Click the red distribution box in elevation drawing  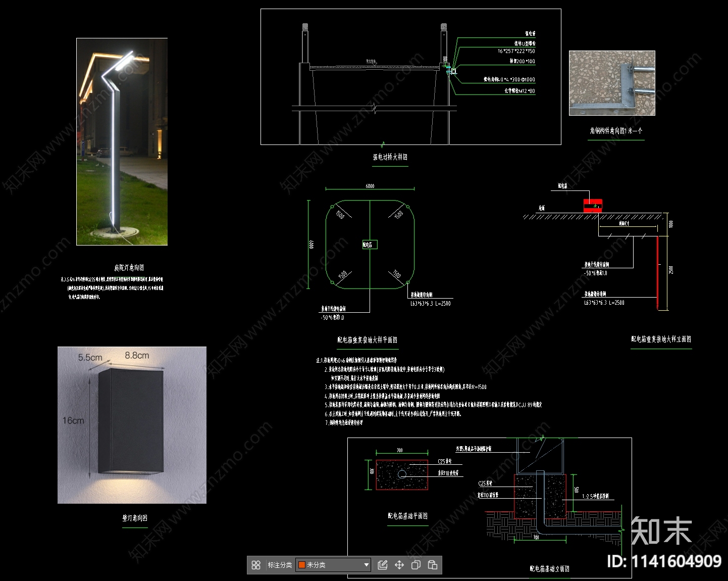coord(593,205)
